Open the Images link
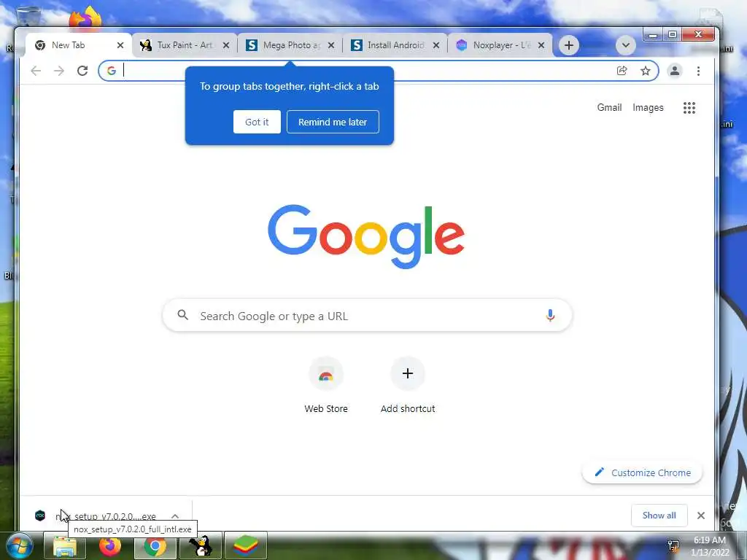 click(x=648, y=108)
